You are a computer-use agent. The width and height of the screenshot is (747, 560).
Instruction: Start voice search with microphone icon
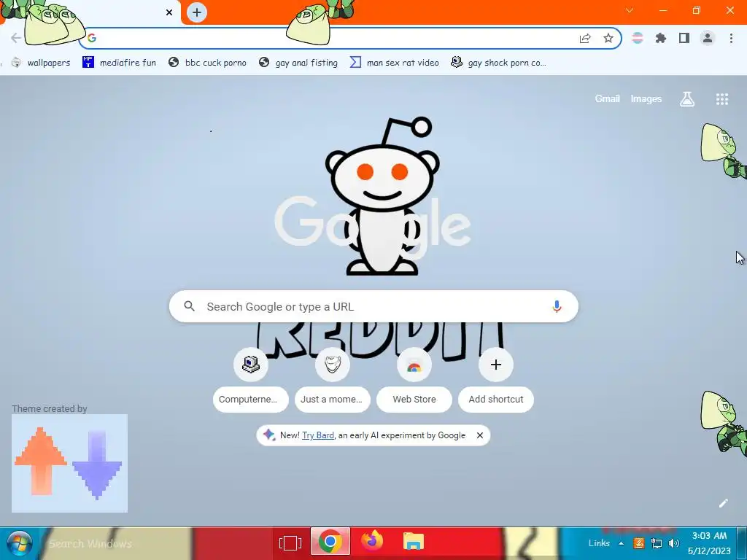click(x=557, y=306)
